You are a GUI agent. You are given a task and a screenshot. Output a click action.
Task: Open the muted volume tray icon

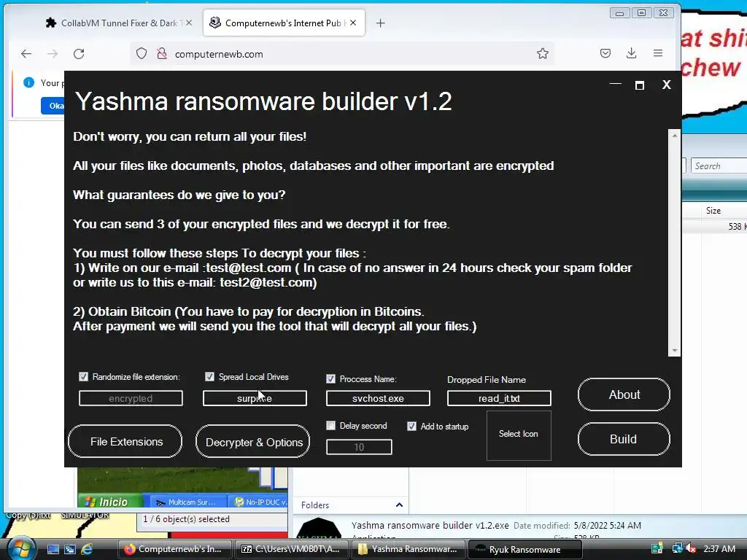coord(691,548)
